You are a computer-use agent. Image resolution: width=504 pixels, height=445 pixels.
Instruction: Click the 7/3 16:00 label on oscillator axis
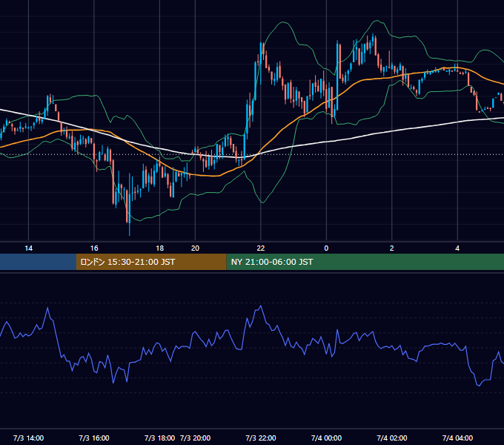click(x=94, y=438)
